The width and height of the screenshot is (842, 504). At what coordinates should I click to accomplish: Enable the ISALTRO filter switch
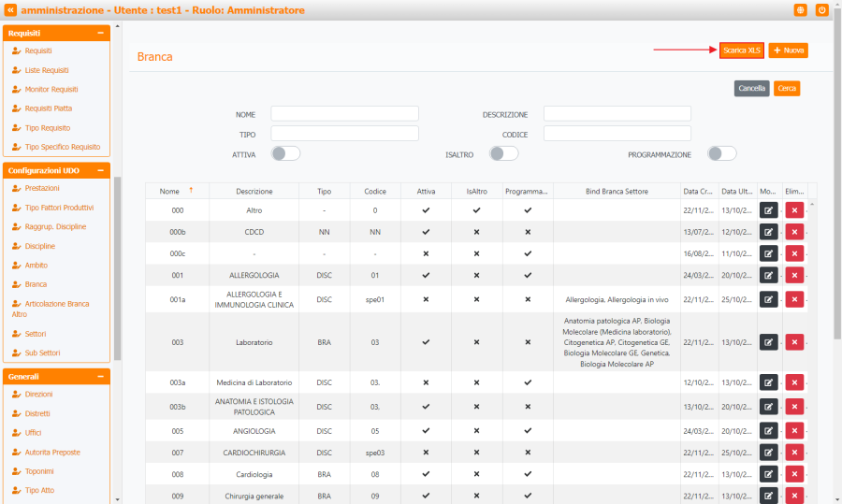(x=503, y=153)
